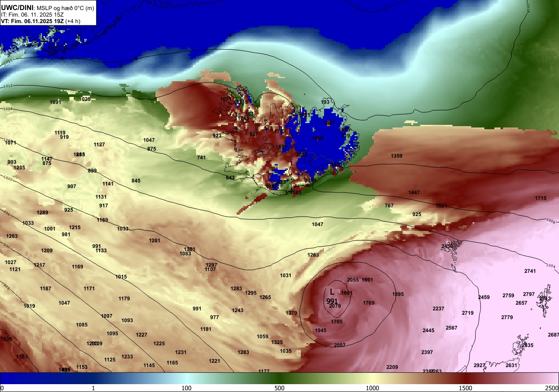Viewport: 559px width, 392px height.
Task: Click the height value 1379
Action: pyautogui.click(x=291, y=313)
